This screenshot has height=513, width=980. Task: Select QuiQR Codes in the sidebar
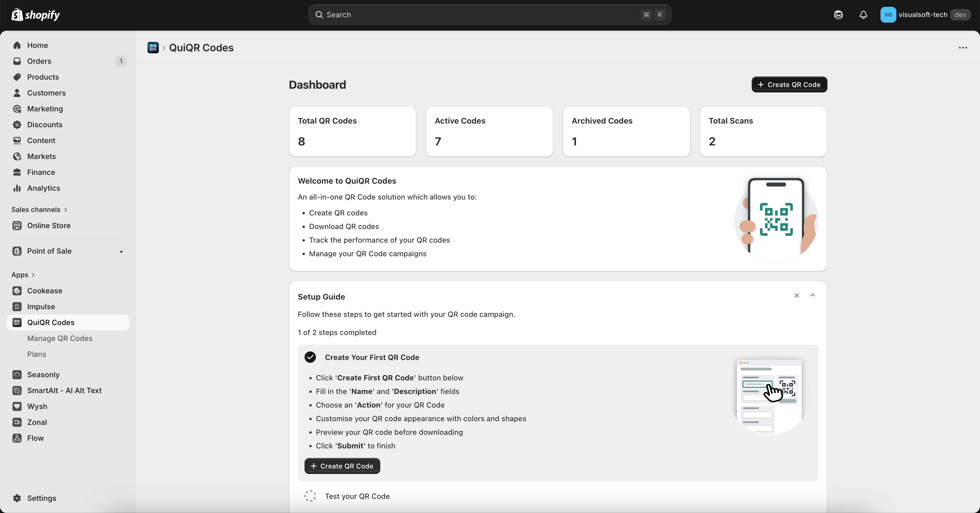(x=68, y=323)
